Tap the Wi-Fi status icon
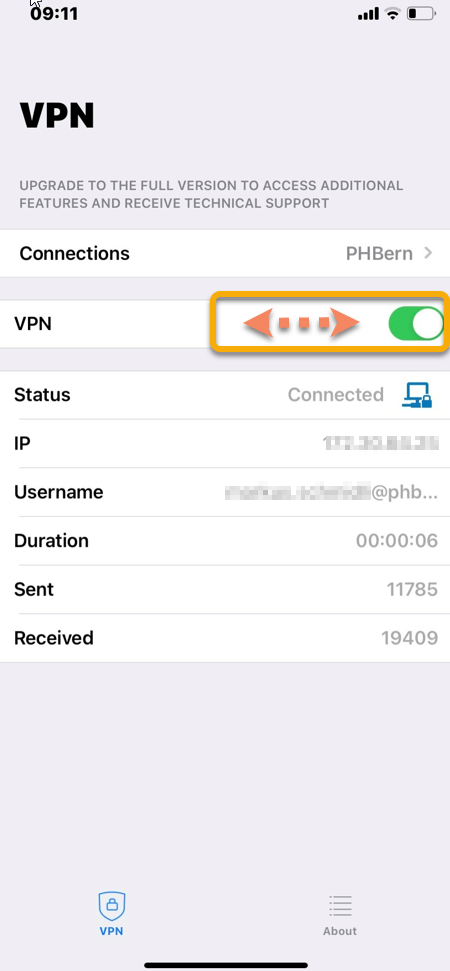Image resolution: width=450 pixels, height=971 pixels. click(392, 14)
